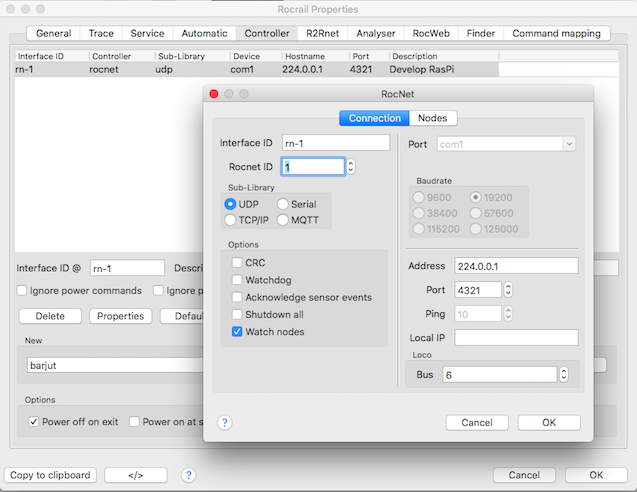Image resolution: width=637 pixels, height=492 pixels.
Task: Click Port 4321 stepper arrows
Action: click(x=508, y=290)
